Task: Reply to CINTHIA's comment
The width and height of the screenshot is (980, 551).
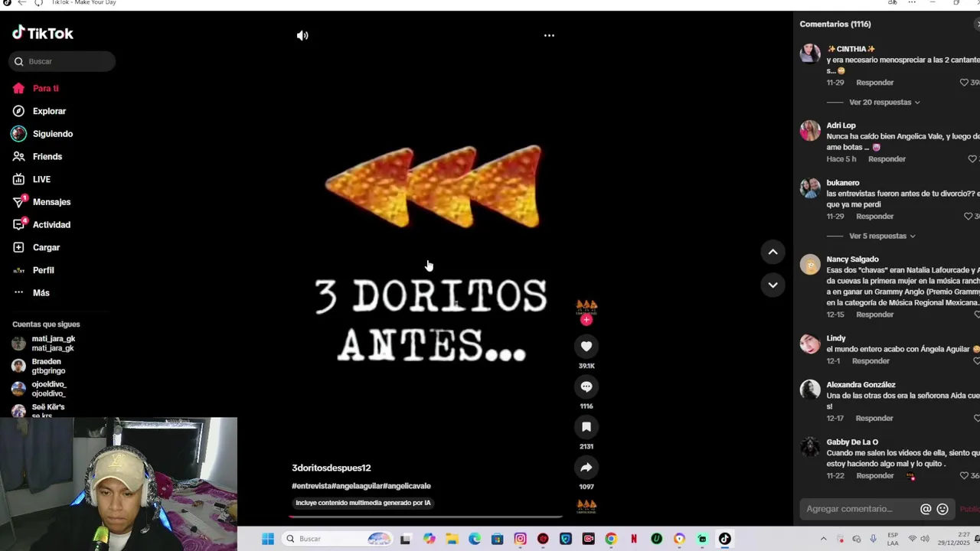Action: [874, 83]
